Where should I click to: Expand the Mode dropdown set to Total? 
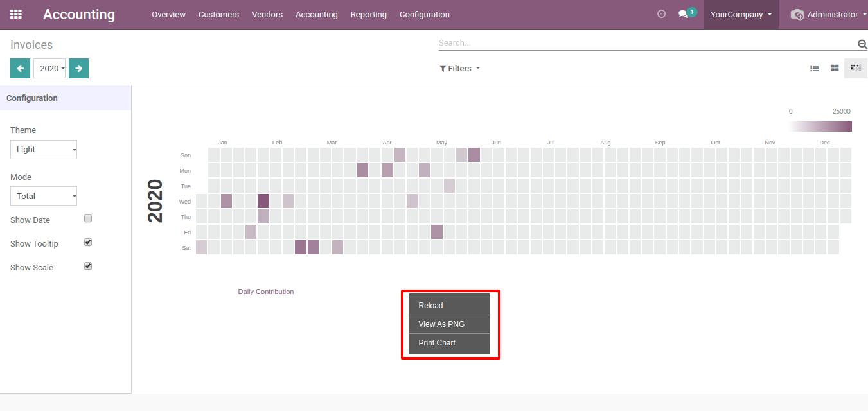pyautogui.click(x=44, y=197)
